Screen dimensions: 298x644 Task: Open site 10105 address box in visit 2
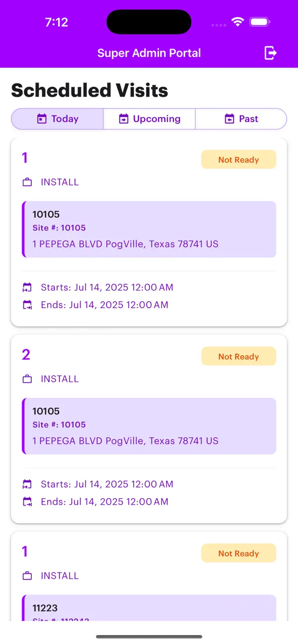(x=149, y=426)
